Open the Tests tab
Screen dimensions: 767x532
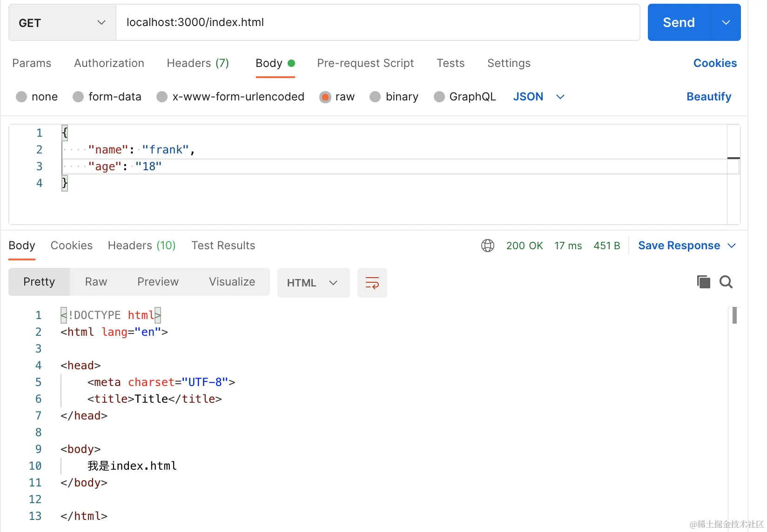pyautogui.click(x=451, y=63)
